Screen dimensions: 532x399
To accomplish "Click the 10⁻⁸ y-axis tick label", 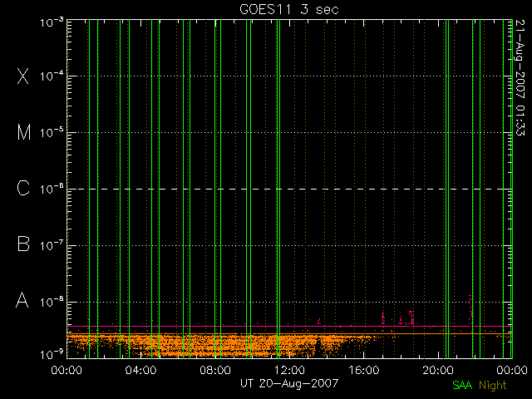I will pyautogui.click(x=52, y=301).
